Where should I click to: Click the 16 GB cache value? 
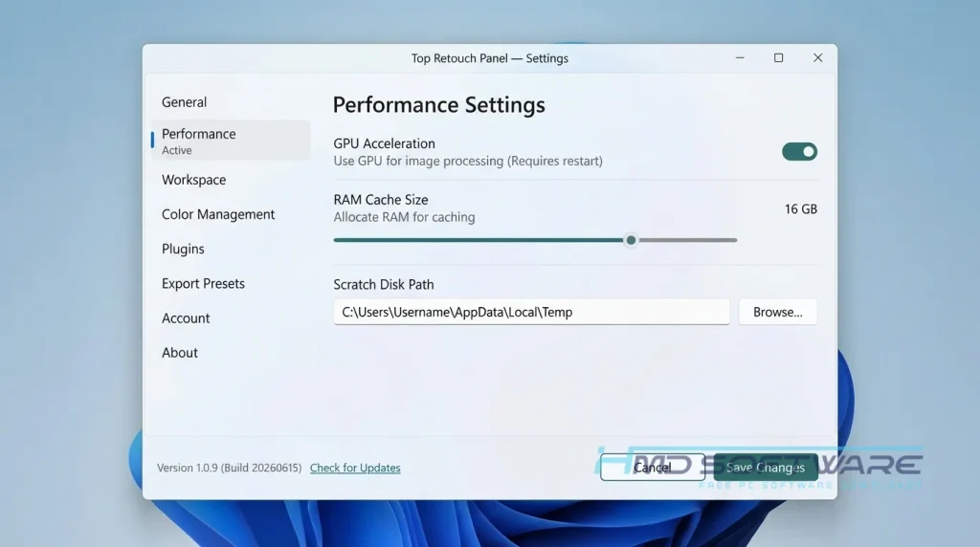click(801, 209)
